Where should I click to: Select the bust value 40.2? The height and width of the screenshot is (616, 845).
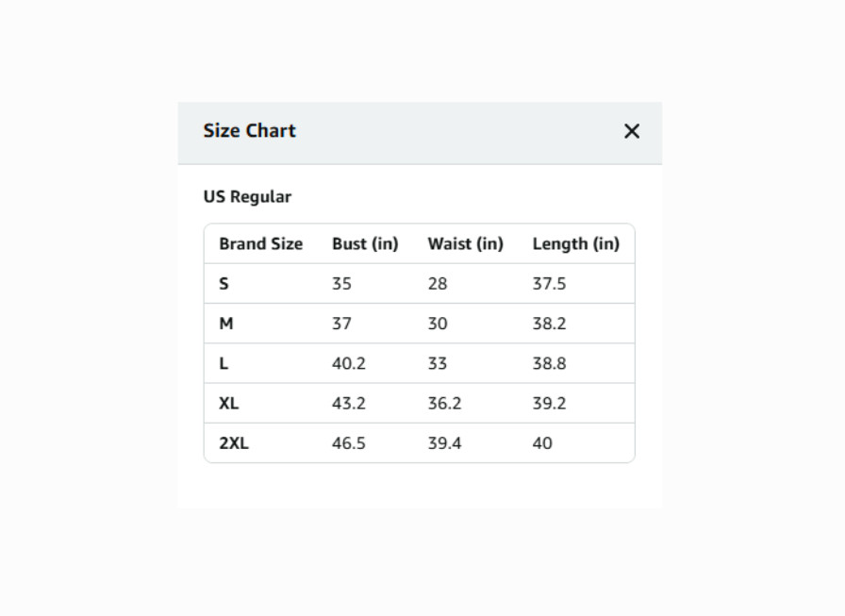coord(348,363)
